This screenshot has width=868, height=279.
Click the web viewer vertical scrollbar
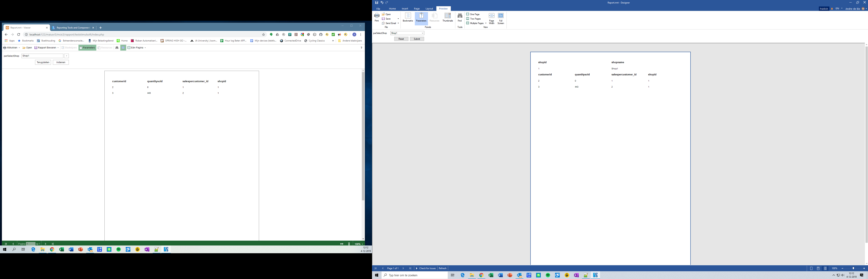tap(363, 136)
